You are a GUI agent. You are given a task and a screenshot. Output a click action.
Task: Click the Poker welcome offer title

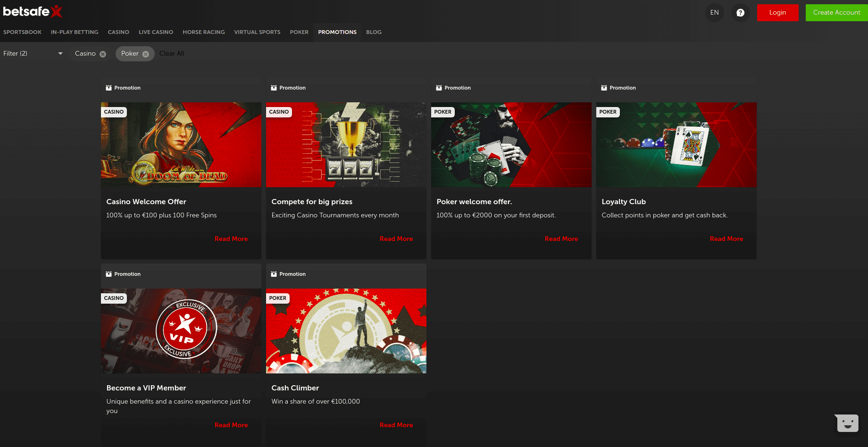pos(474,202)
